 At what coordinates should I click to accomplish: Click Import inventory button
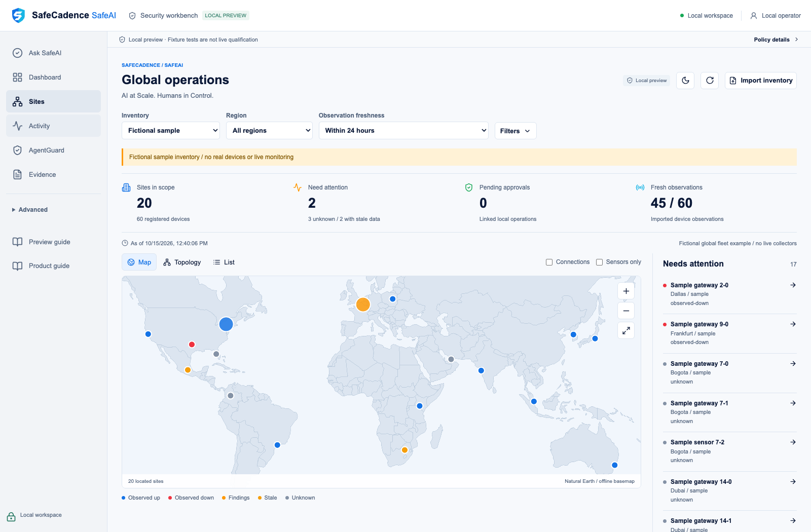point(761,81)
